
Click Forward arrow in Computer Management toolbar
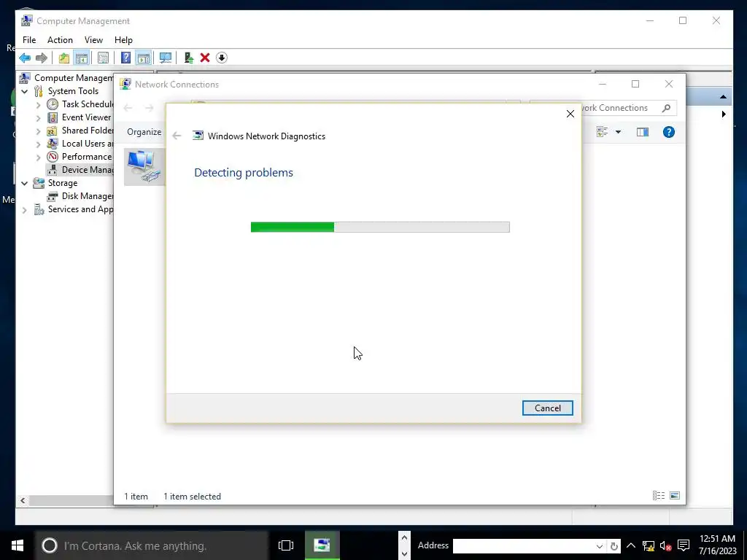42,58
